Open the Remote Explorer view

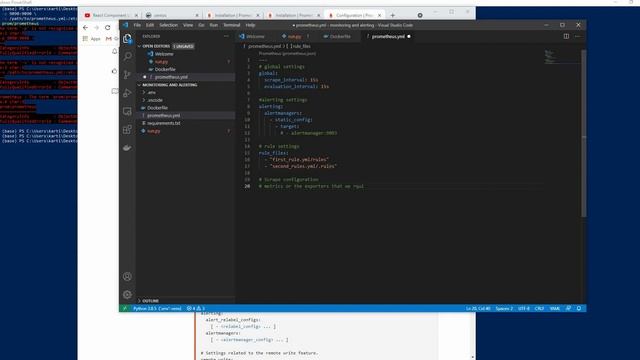pyautogui.click(x=127, y=111)
